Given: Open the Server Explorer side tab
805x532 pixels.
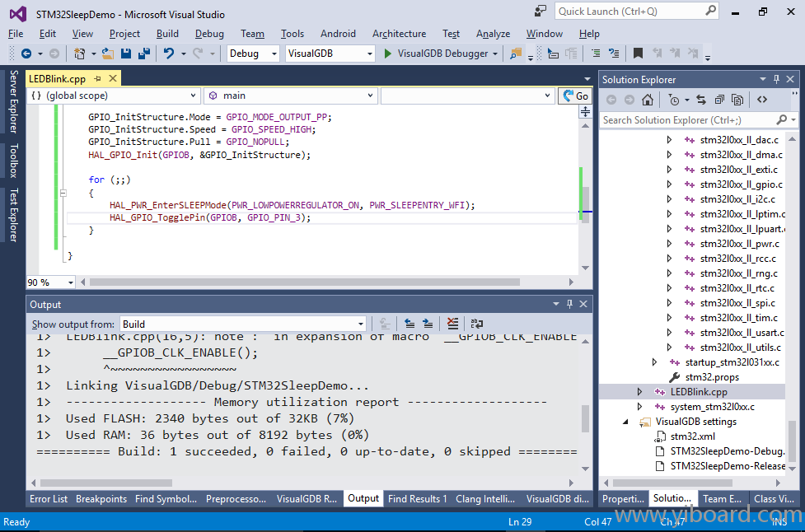Looking at the screenshot, I should (14, 101).
